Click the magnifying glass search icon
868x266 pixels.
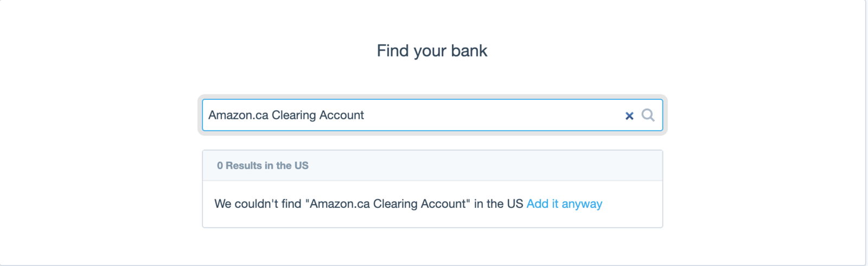pos(648,115)
